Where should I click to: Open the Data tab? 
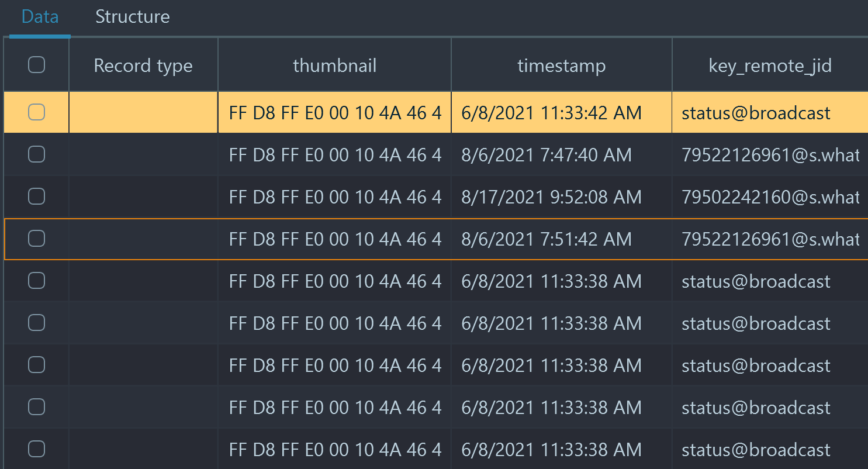click(40, 17)
